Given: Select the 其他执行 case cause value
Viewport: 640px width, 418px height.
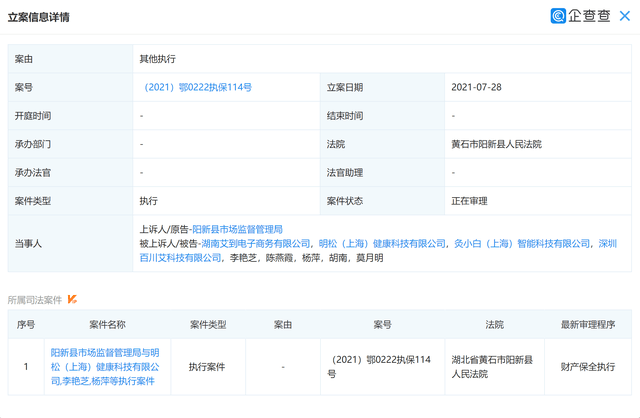Looking at the screenshot, I should [x=158, y=59].
